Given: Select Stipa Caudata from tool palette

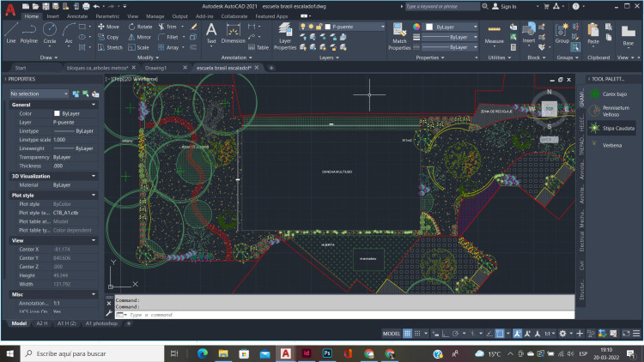Looking at the screenshot, I should click(611, 128).
